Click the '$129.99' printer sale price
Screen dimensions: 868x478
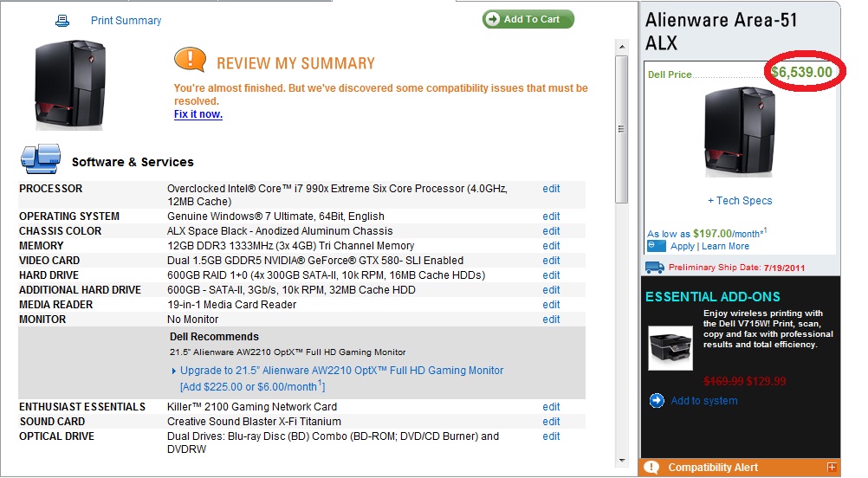coord(766,381)
